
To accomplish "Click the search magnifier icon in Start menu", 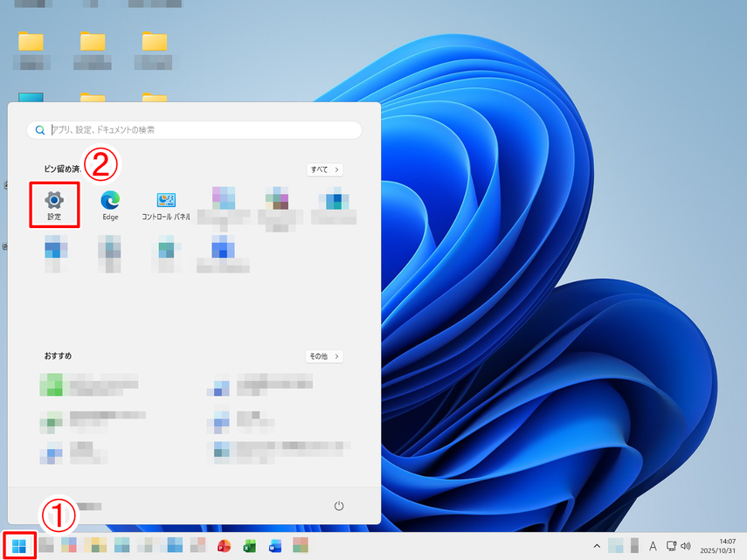I will point(39,130).
